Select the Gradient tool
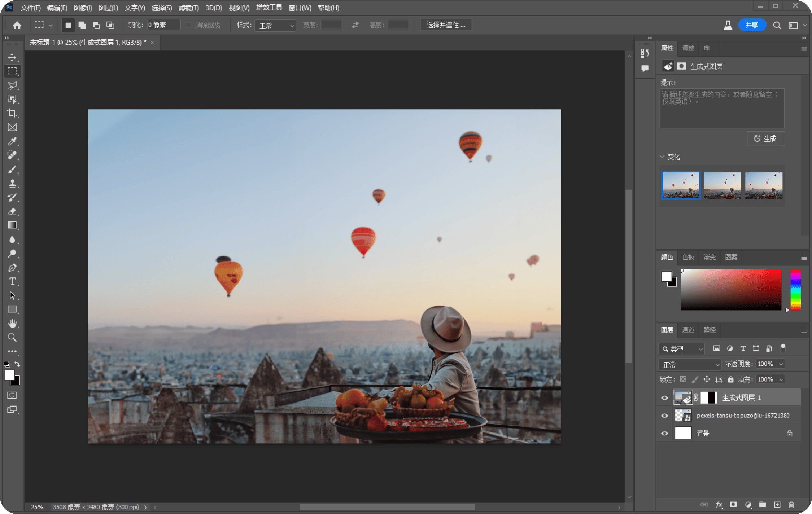This screenshot has width=812, height=514. click(12, 225)
